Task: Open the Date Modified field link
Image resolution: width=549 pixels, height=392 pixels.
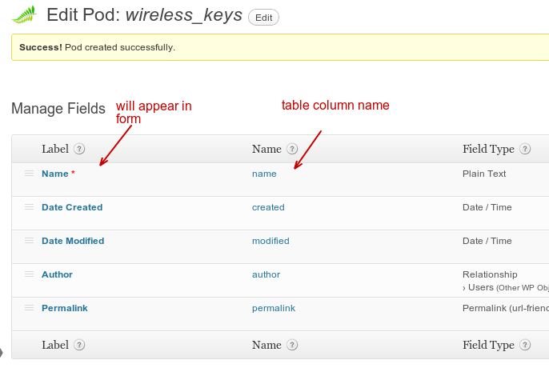Action: pyautogui.click(x=73, y=241)
